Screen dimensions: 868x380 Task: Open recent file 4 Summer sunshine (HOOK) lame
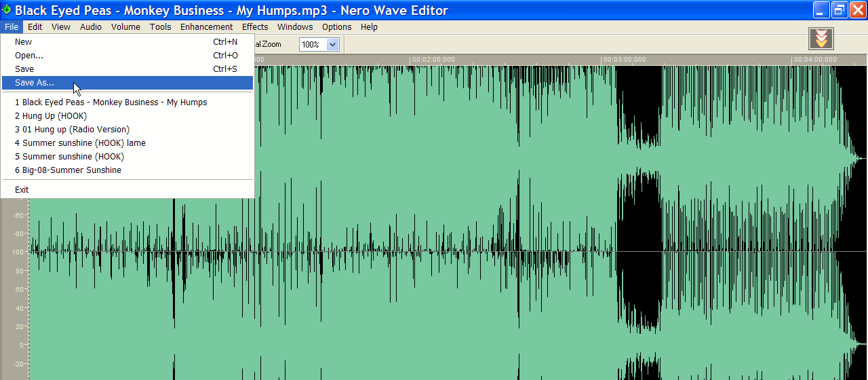pyautogui.click(x=127, y=143)
